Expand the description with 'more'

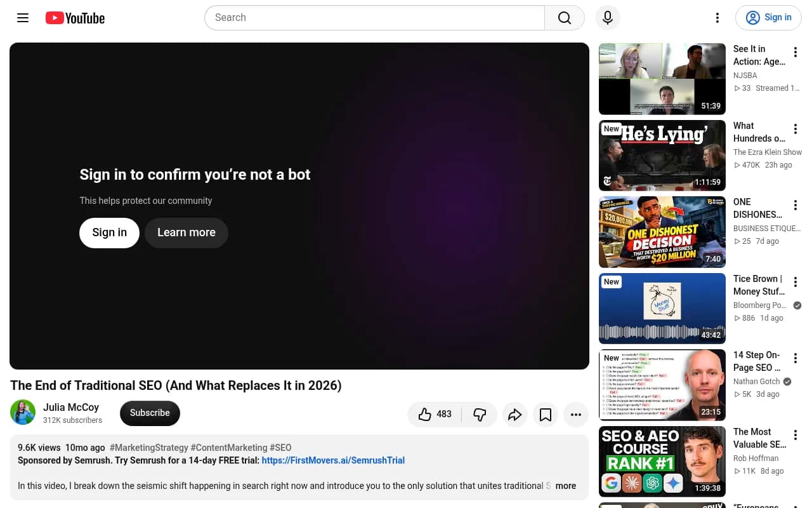[566, 486]
